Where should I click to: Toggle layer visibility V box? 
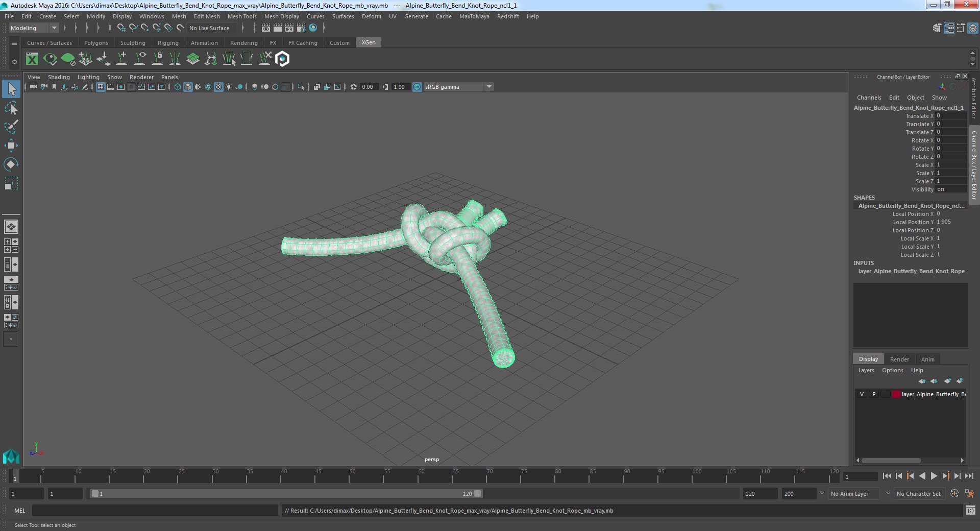[x=862, y=394]
